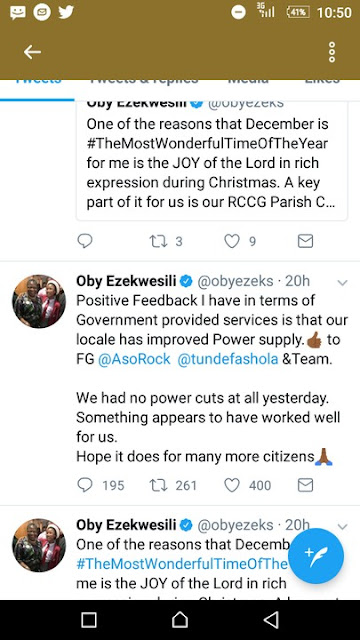
Task: Like the tweet with 400 likes
Action: click(232, 485)
